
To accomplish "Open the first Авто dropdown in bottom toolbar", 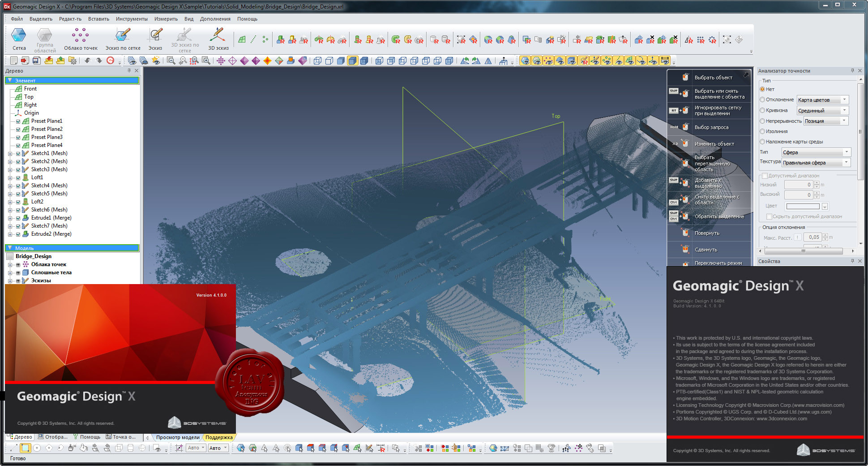I will click(196, 448).
